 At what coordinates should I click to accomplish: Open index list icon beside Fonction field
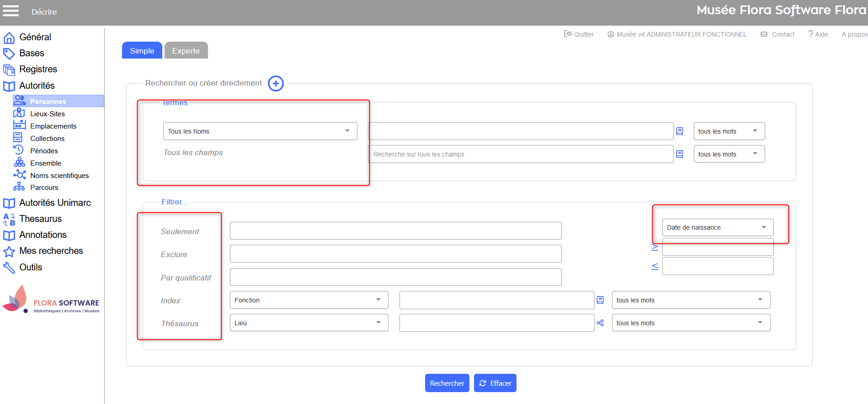(600, 300)
